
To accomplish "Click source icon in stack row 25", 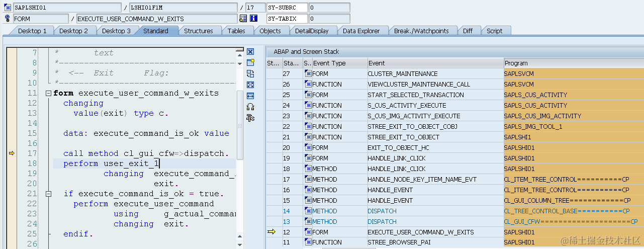I will click(x=308, y=95).
